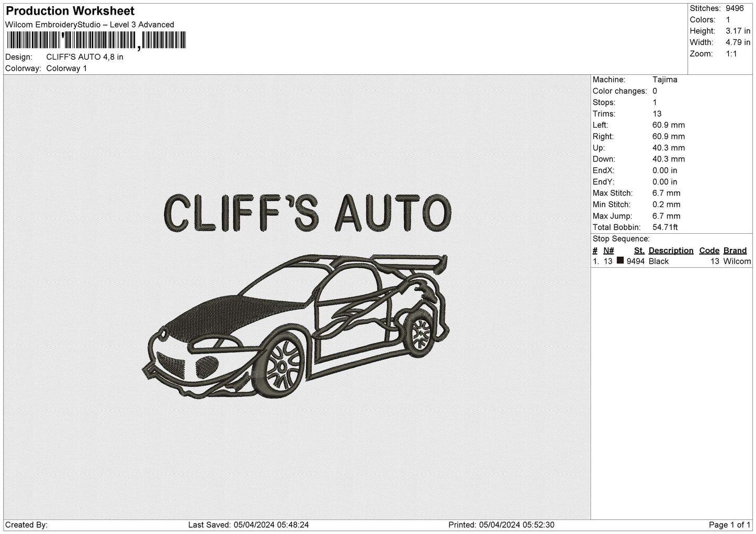The image size is (756, 534).
Task: Select the Width value 4.79 in
Action: point(738,42)
